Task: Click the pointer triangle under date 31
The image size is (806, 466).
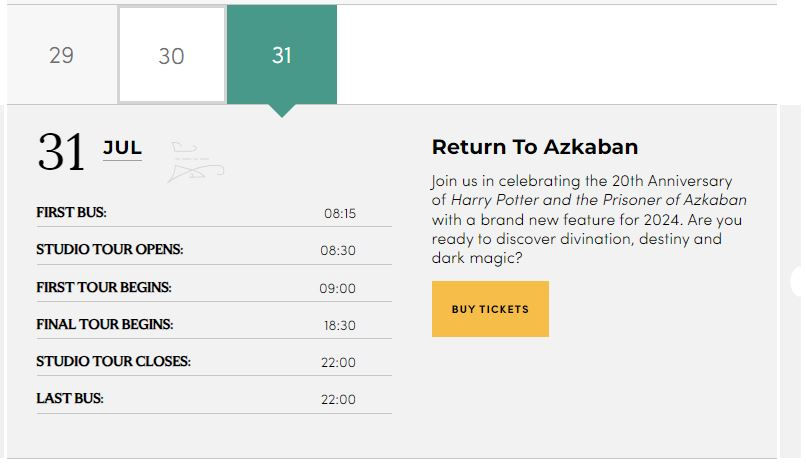Action: [x=282, y=110]
